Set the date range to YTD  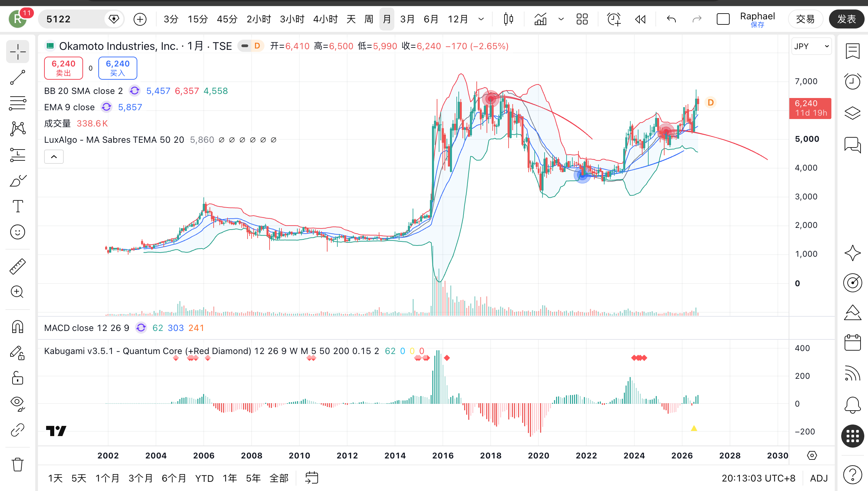click(204, 478)
